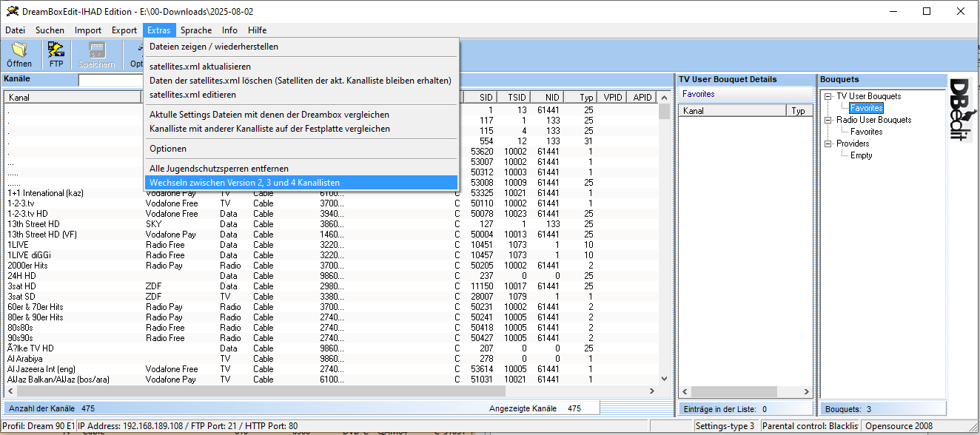The width and height of the screenshot is (980, 435).
Task: Click the Settings-type 3 status bar entry
Action: (725, 426)
